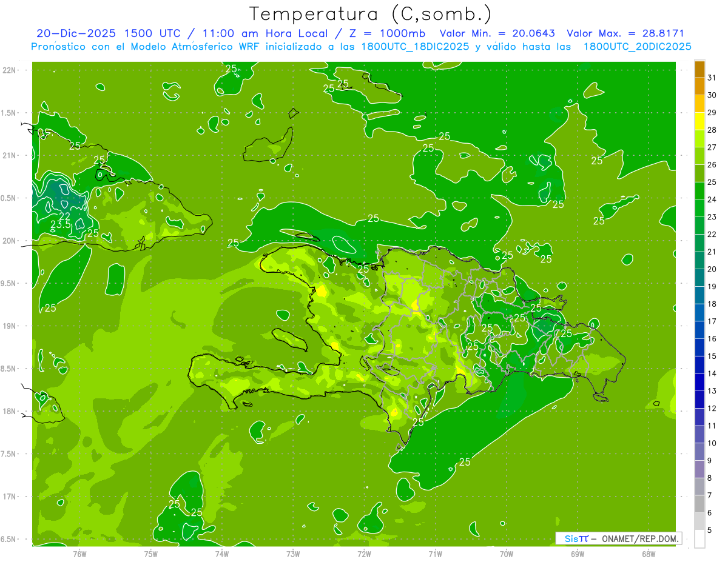The height and width of the screenshot is (562, 728).
Task: Click the "0.5N" latitude axis label
Action: 9,198
